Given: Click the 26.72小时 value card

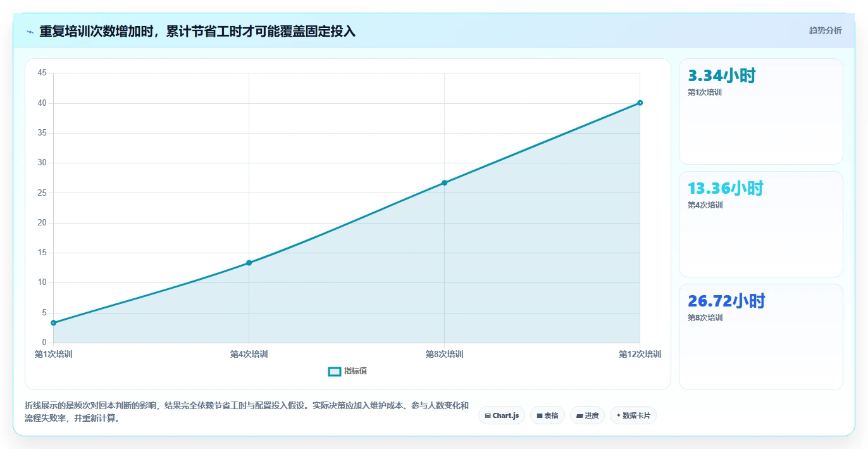Looking at the screenshot, I should [760, 337].
